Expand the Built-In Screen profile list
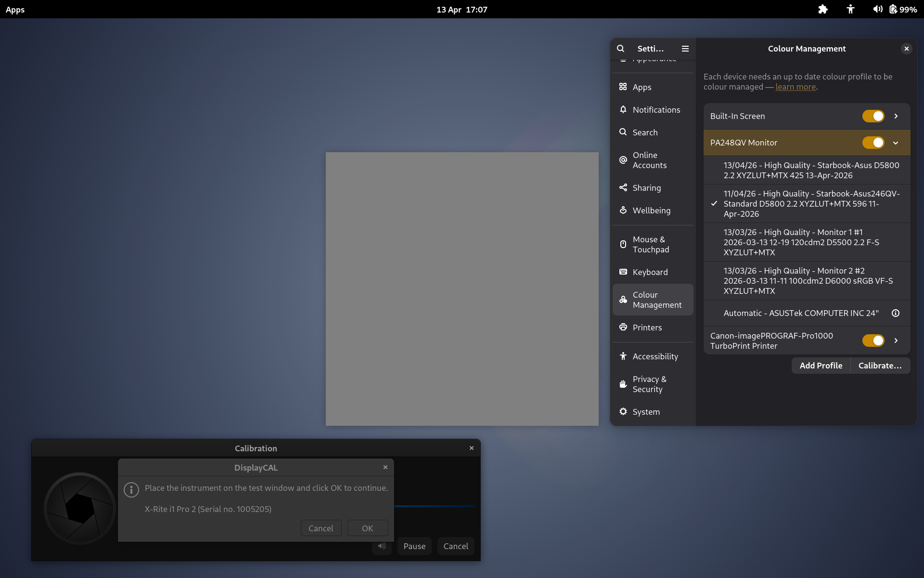Viewport: 924px width, 578px height. (x=896, y=116)
